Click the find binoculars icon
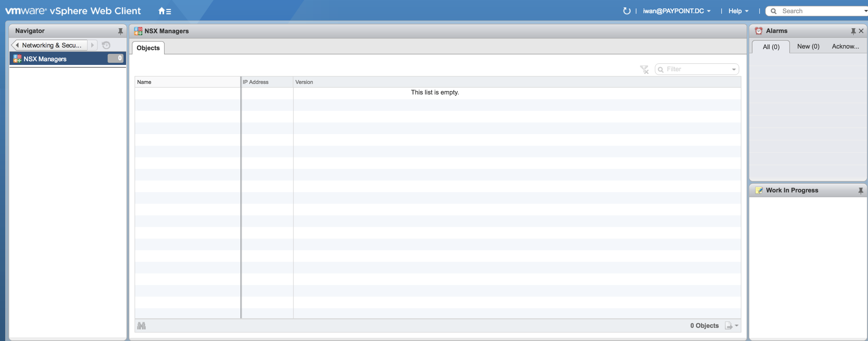 point(141,326)
